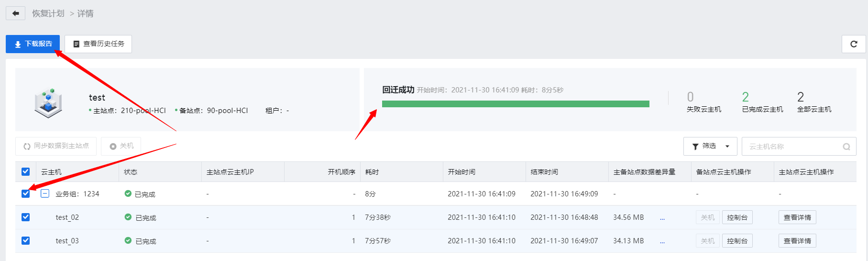The height and width of the screenshot is (261, 868).
Task: Open the 筛选 filter dropdown
Action: 710,146
